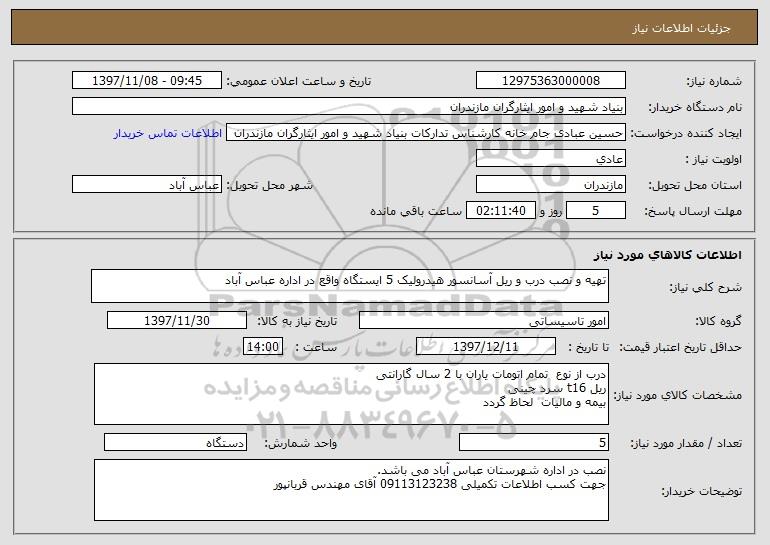Click the label شماره نیاز
770x545 pixels.
714,82
